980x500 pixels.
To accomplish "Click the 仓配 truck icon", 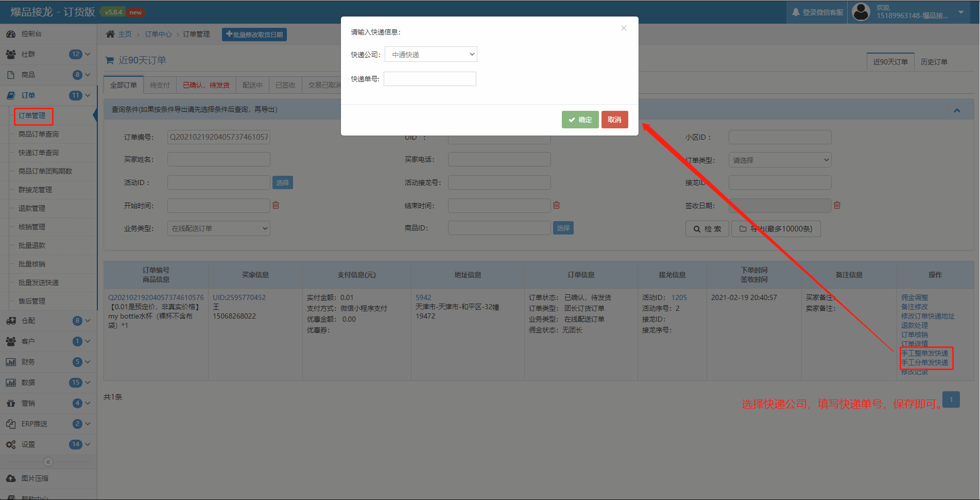I will tap(11, 321).
